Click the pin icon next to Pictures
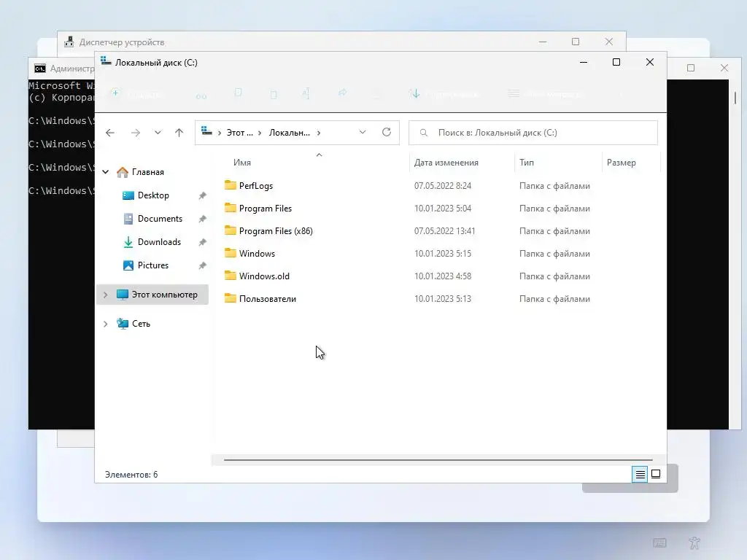Screen dimensions: 747x560 click(x=203, y=265)
